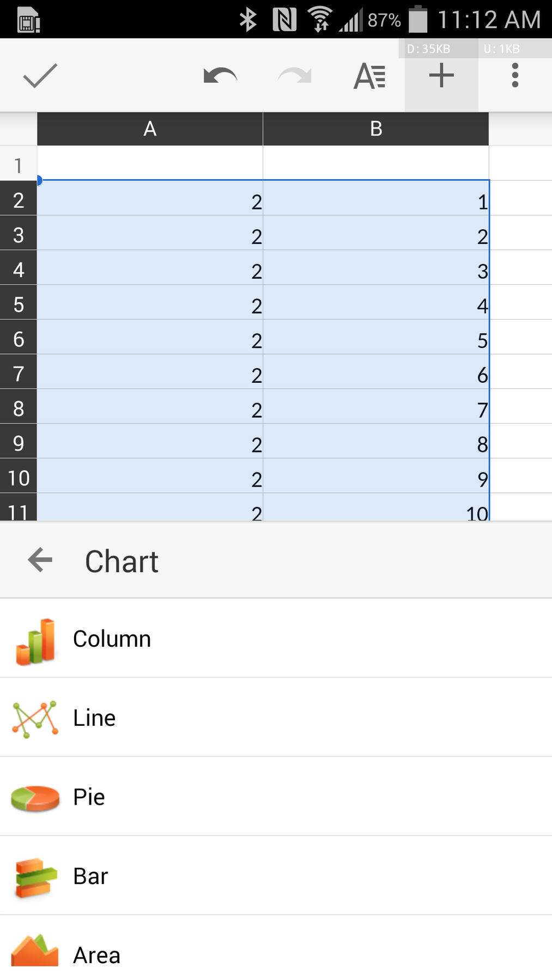The height and width of the screenshot is (980, 552).
Task: Insert a Pie chart
Action: [89, 797]
